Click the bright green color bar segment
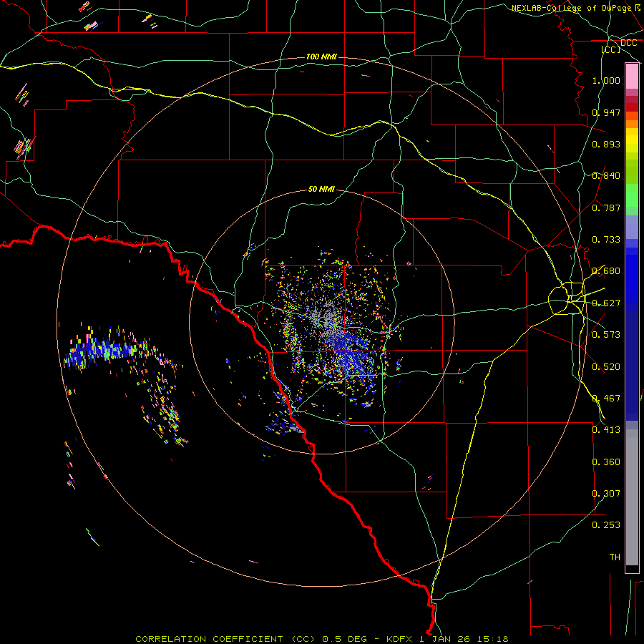This screenshot has width=644, height=644. [632, 195]
